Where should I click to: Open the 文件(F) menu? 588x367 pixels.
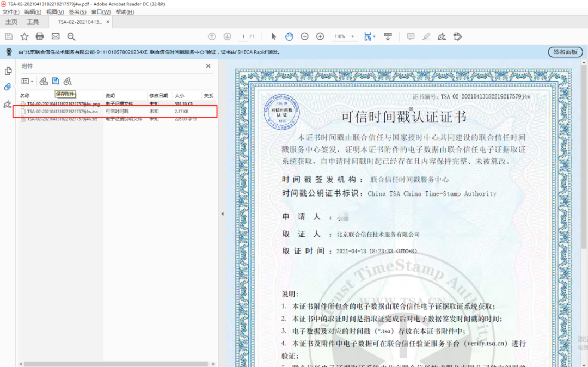click(11, 12)
